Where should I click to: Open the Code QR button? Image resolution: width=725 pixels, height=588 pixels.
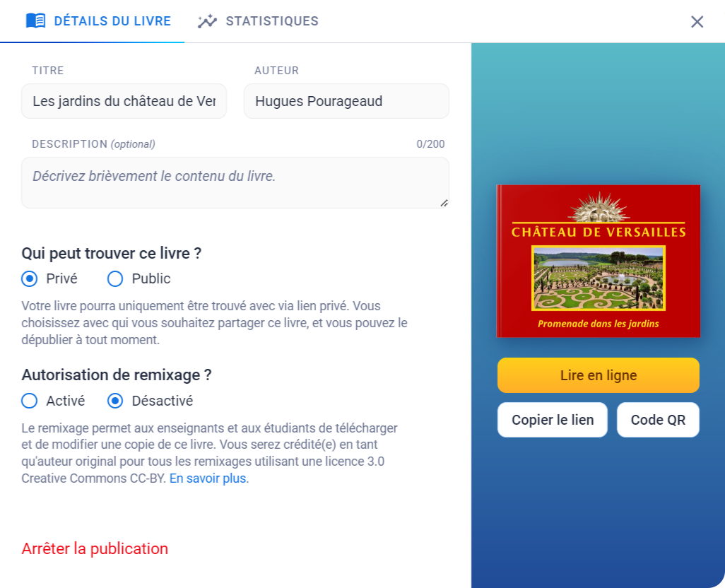tap(658, 420)
